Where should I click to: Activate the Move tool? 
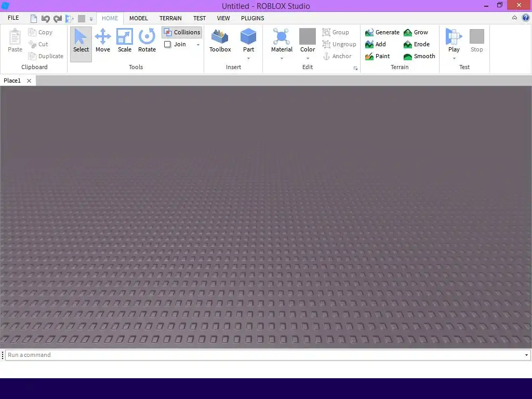[103, 41]
